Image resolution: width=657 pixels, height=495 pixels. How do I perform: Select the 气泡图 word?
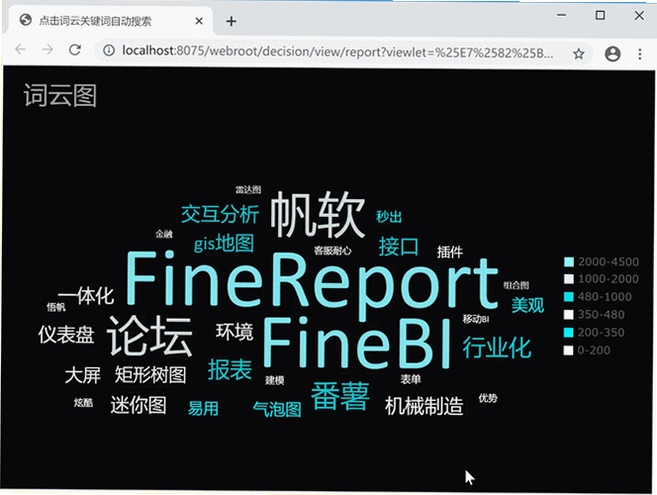coord(277,409)
